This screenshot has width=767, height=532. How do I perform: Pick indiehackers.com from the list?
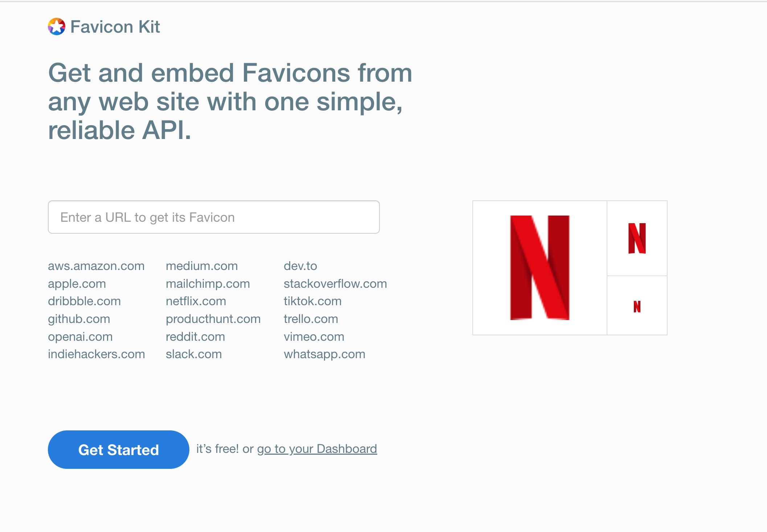(97, 354)
